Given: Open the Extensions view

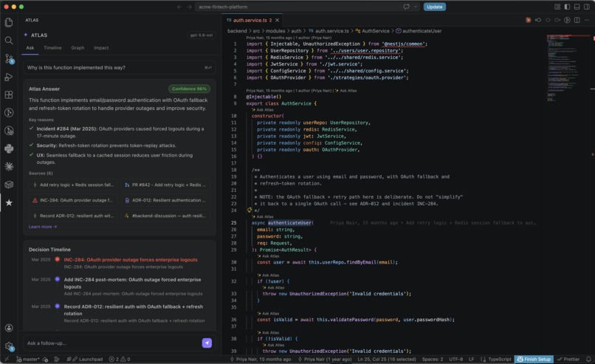Looking at the screenshot, I should coord(9,95).
